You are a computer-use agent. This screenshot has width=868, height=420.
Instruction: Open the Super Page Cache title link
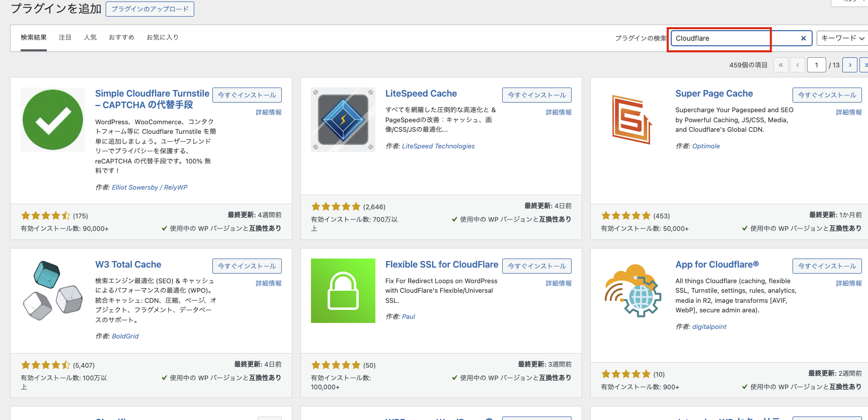tap(714, 94)
